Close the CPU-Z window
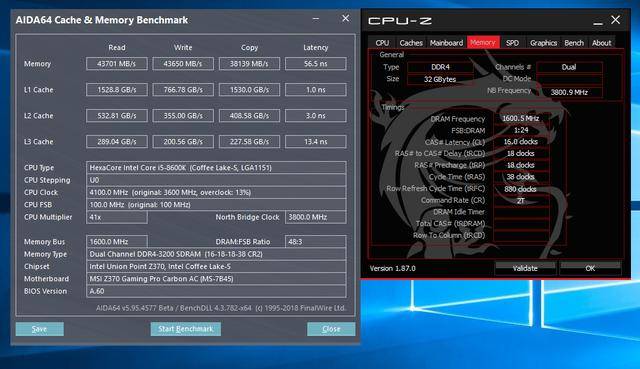The width and height of the screenshot is (640, 369). click(x=616, y=20)
